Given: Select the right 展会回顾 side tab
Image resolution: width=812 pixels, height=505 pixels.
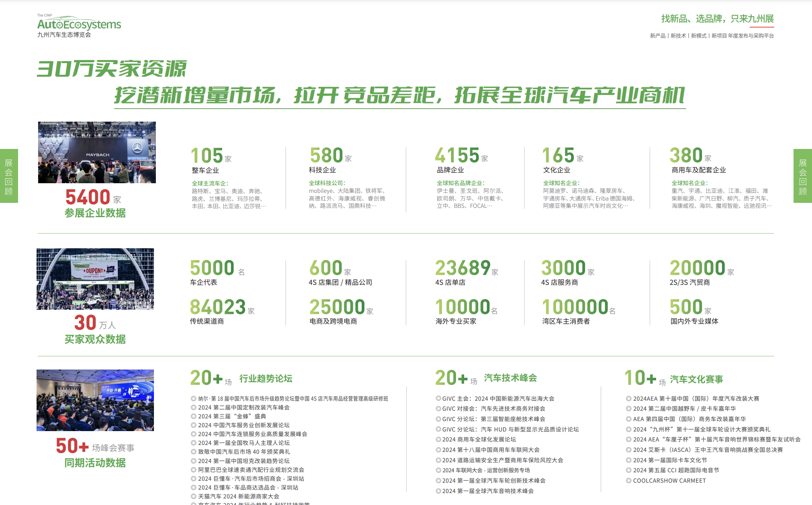Looking at the screenshot, I should (803, 176).
